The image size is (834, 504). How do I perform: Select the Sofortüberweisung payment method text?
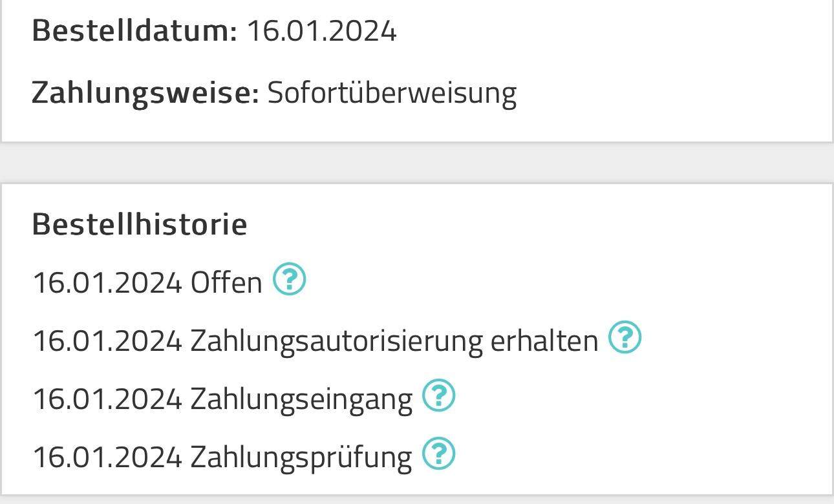click(392, 92)
